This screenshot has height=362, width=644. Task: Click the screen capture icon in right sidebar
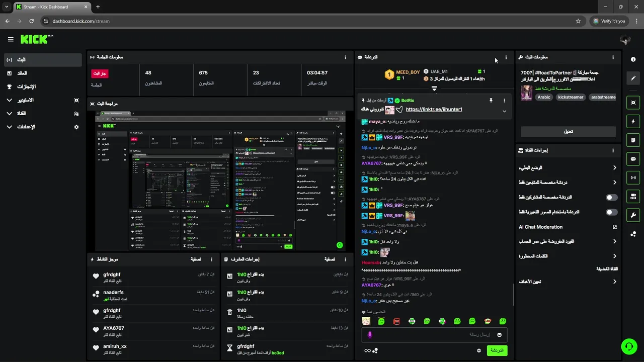[633, 103]
